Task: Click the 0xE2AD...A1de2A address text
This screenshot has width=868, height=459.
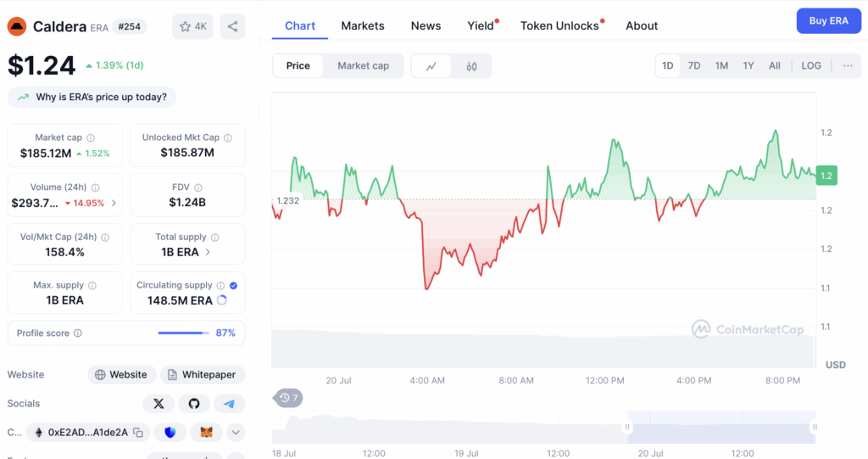Action: pos(87,433)
